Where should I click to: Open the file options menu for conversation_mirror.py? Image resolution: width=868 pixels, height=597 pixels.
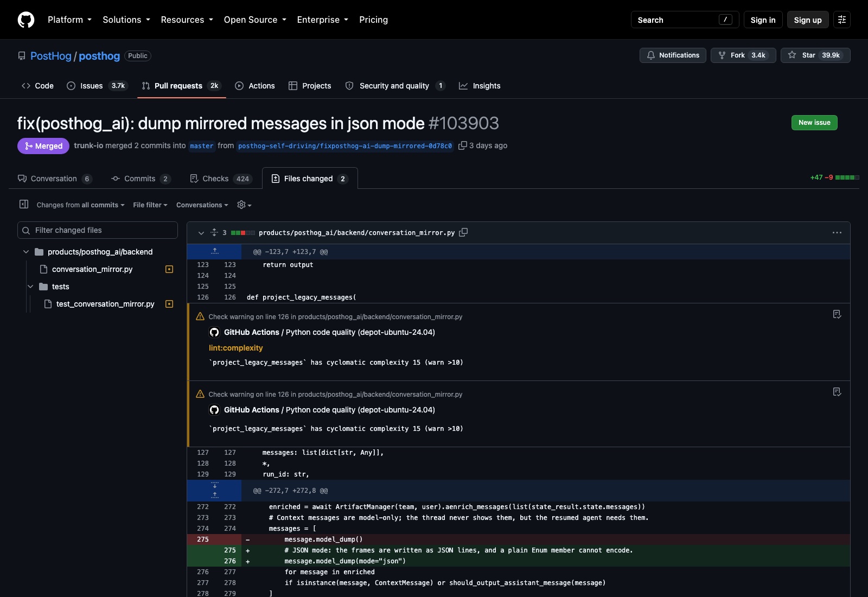[837, 232]
